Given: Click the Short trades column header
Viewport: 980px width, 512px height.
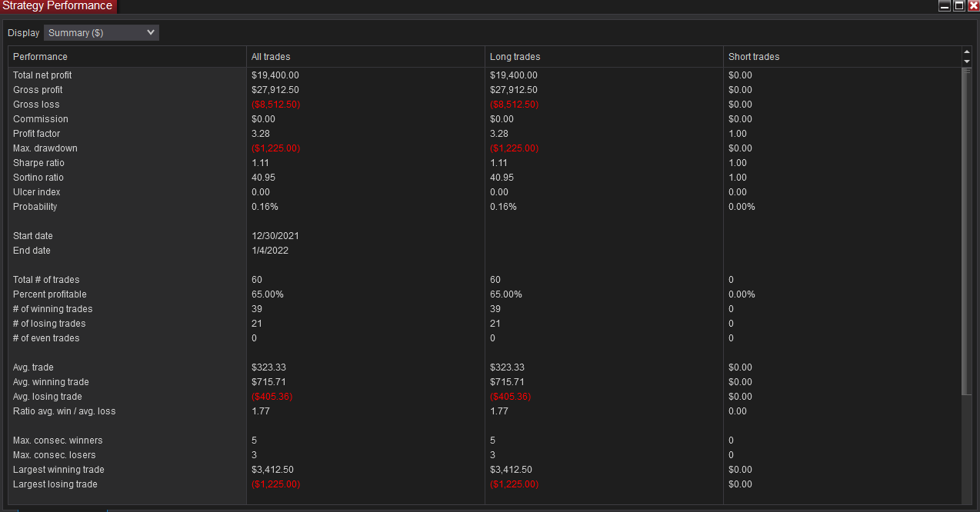Looking at the screenshot, I should (x=754, y=57).
